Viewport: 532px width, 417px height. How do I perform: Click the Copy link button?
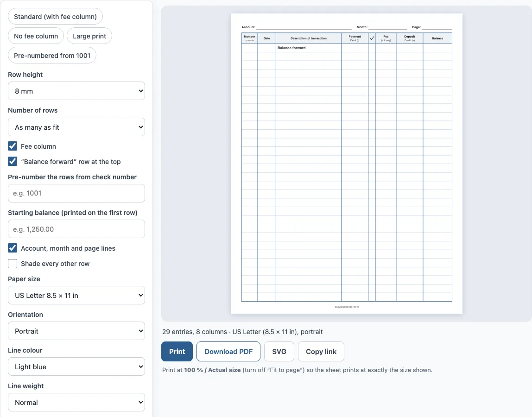click(x=321, y=352)
